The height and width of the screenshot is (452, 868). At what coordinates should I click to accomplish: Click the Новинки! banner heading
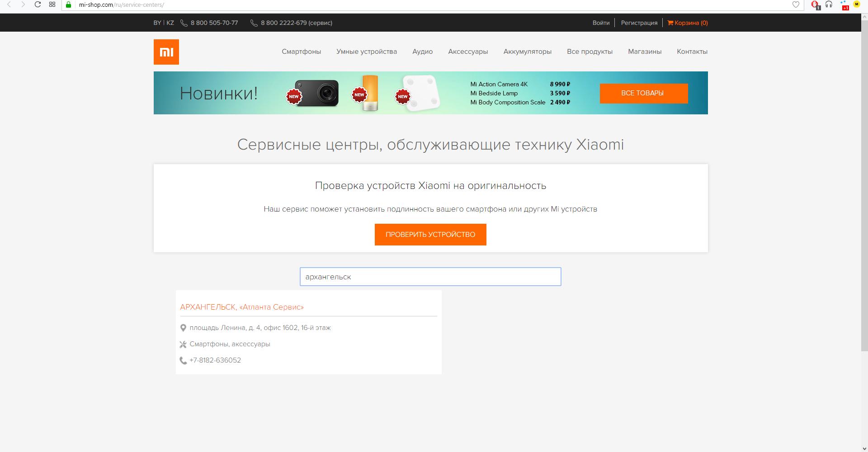pyautogui.click(x=219, y=94)
